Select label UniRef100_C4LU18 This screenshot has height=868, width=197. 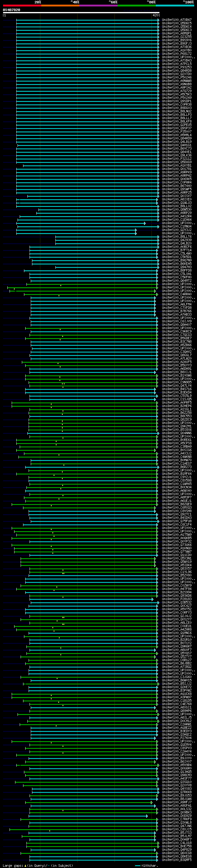(x=177, y=843)
